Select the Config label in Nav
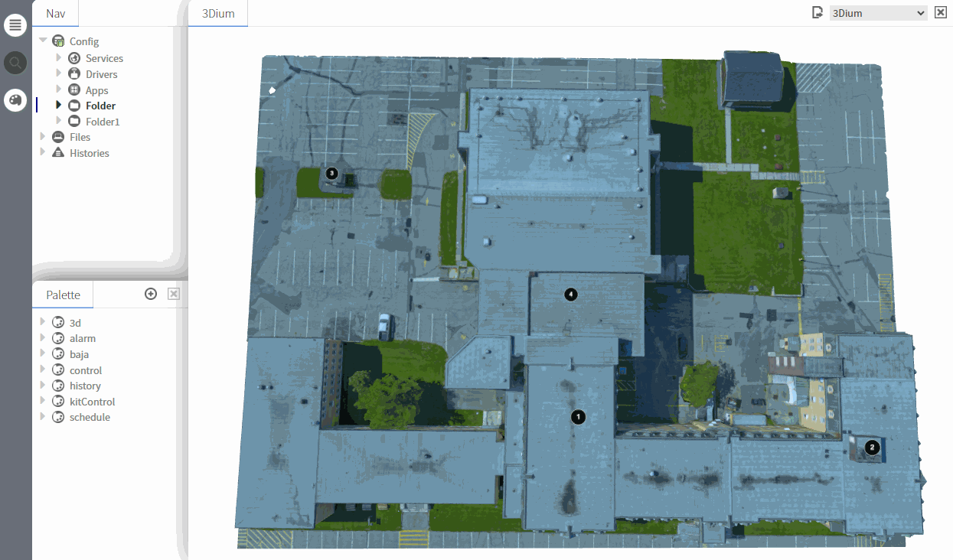The image size is (953, 560). coord(84,42)
